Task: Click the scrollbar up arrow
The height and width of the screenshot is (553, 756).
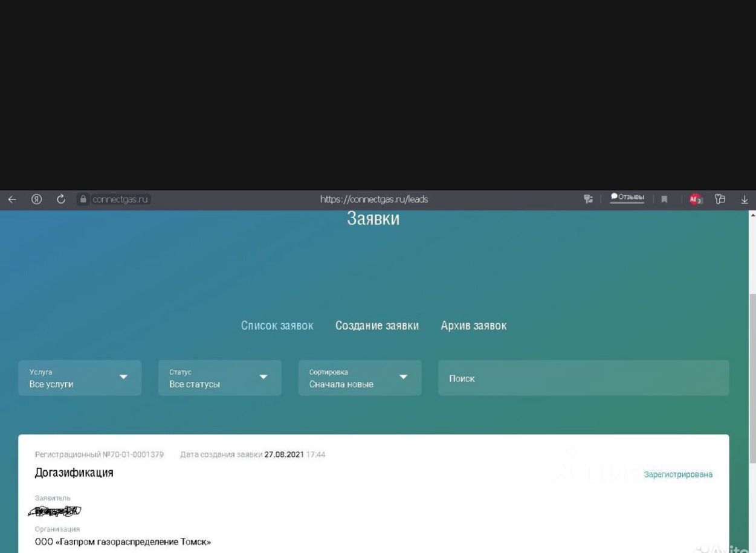Action: (x=752, y=215)
